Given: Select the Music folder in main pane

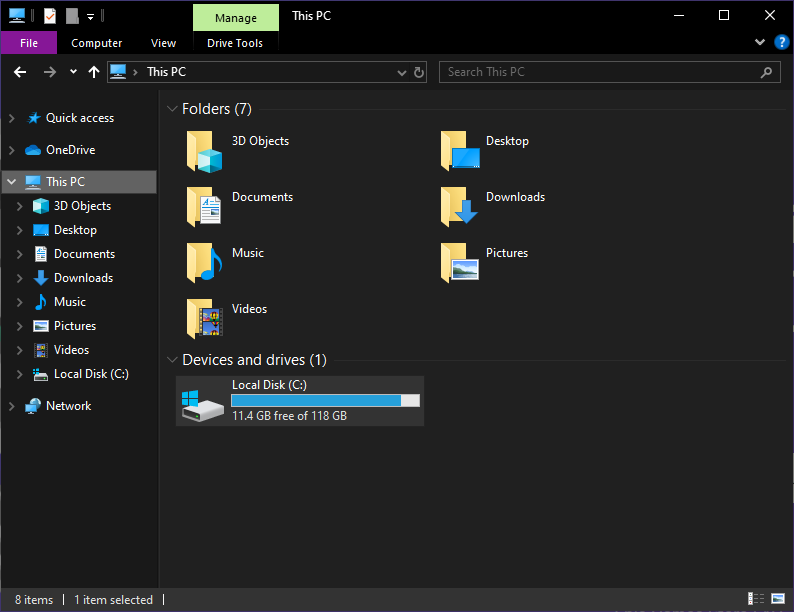Looking at the screenshot, I should coord(205,263).
